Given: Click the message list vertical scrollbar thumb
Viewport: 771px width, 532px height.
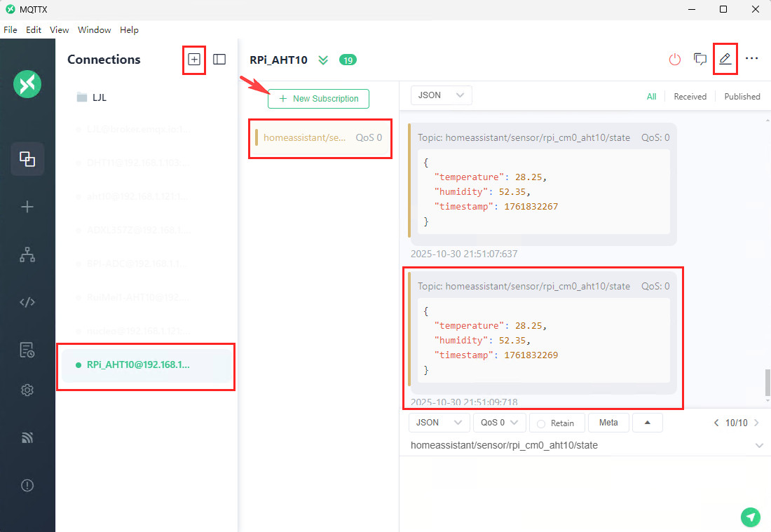Looking at the screenshot, I should pos(767,383).
